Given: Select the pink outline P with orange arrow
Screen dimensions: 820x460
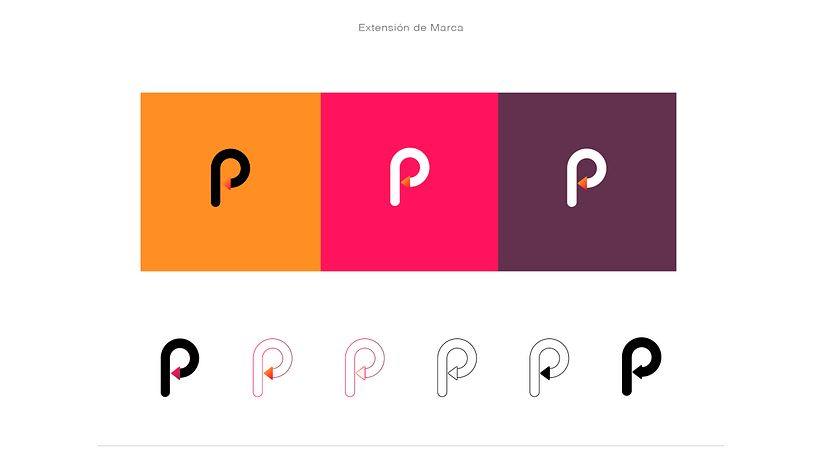Looking at the screenshot, I should click(x=272, y=367).
